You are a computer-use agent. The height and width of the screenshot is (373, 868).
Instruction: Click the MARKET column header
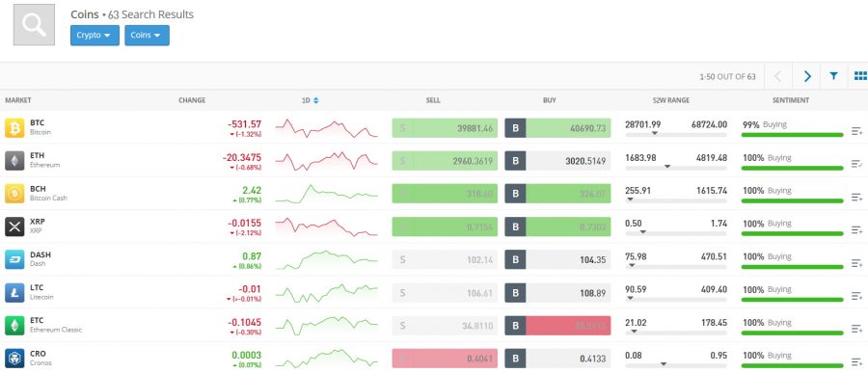pyautogui.click(x=18, y=101)
